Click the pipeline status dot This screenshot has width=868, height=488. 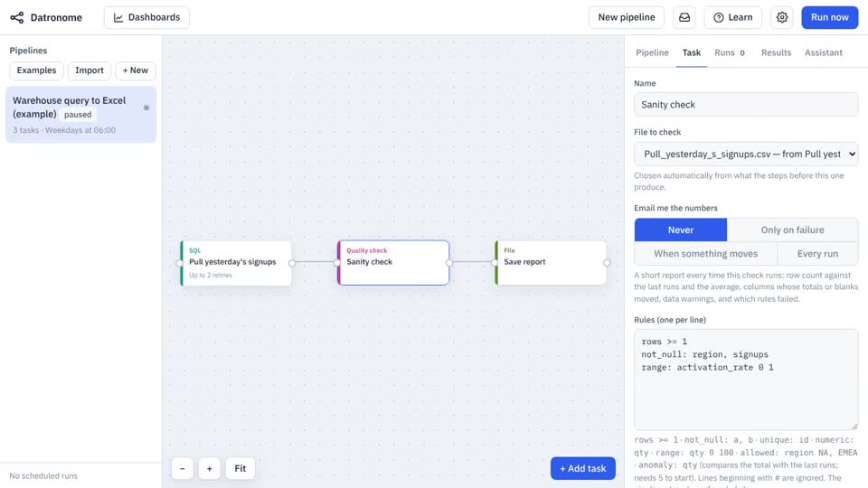146,108
